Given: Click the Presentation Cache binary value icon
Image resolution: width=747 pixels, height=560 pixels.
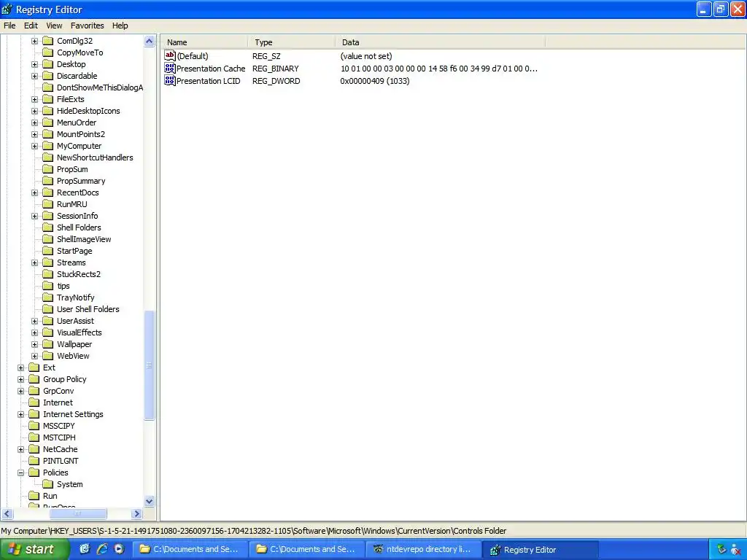Looking at the screenshot, I should [170, 68].
